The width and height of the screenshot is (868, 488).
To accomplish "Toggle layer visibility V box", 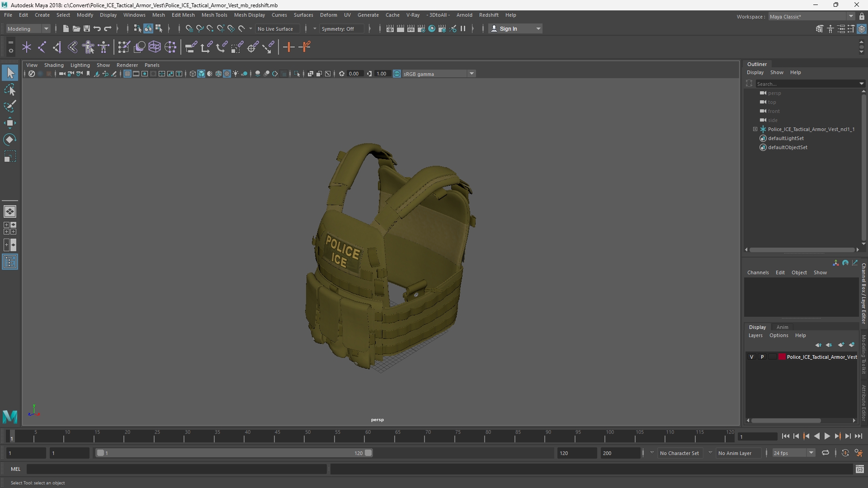I will pyautogui.click(x=752, y=357).
